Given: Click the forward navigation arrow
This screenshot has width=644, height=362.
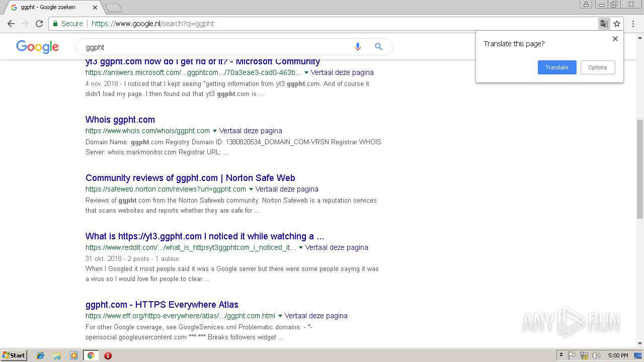Looking at the screenshot, I should [25, 24].
